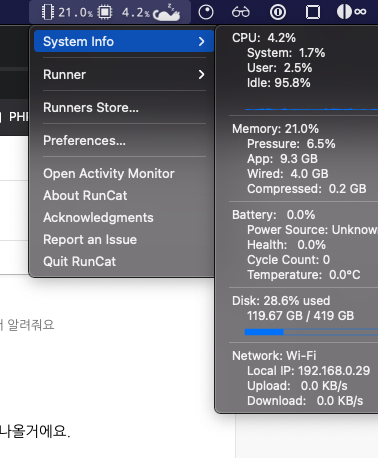Click the Battery: 0.0% heading
Viewport: 378px width, 458px height.
pos(273,215)
